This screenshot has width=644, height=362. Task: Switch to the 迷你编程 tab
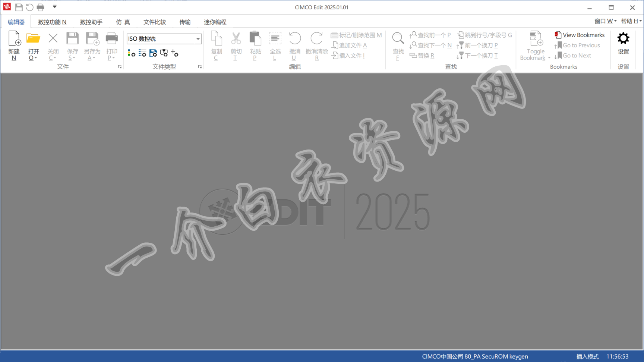point(215,22)
